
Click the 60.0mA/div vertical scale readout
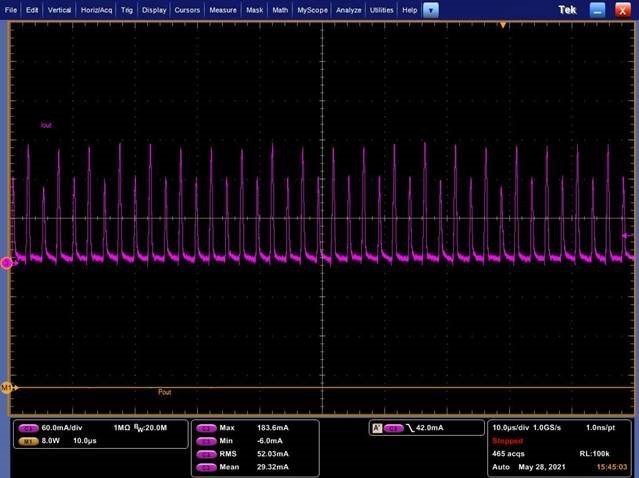pyautogui.click(x=62, y=428)
